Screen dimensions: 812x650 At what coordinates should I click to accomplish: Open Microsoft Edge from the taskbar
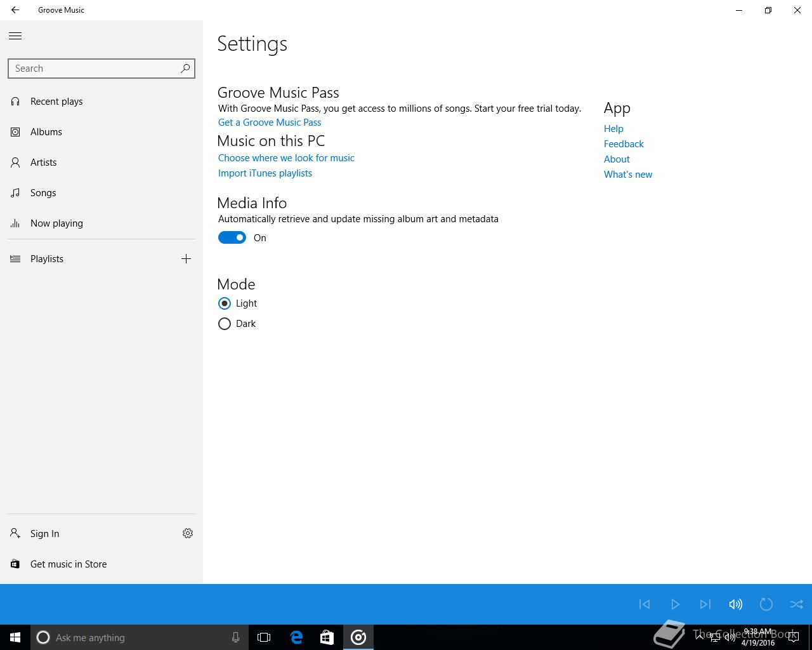point(296,637)
